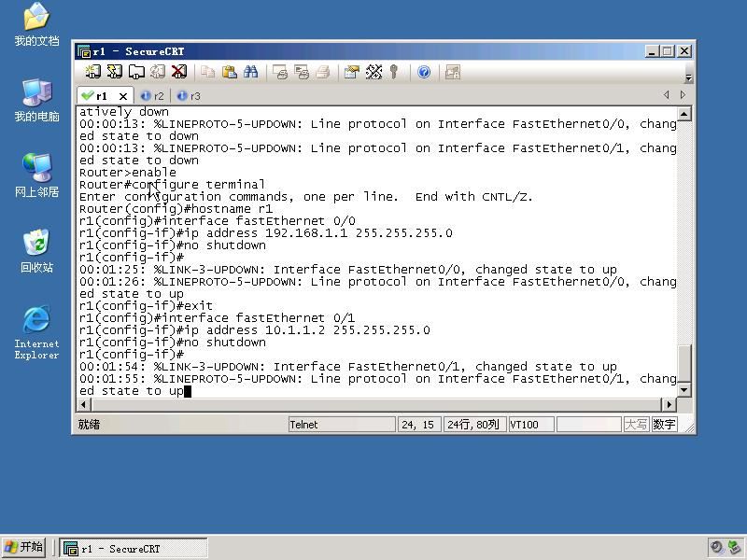The image size is (747, 560).
Task: Click the terminal scroll down arrow
Action: click(x=684, y=390)
